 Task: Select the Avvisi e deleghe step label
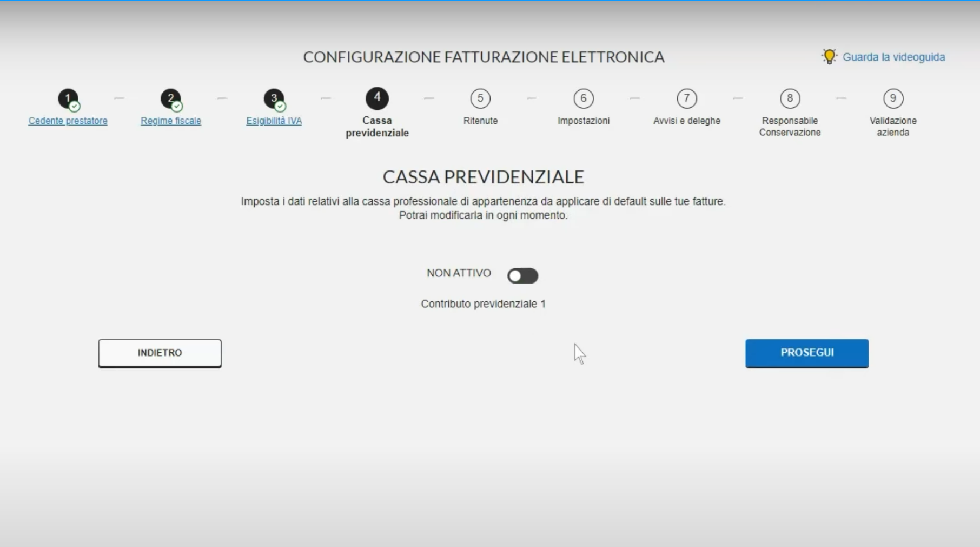[x=687, y=121]
